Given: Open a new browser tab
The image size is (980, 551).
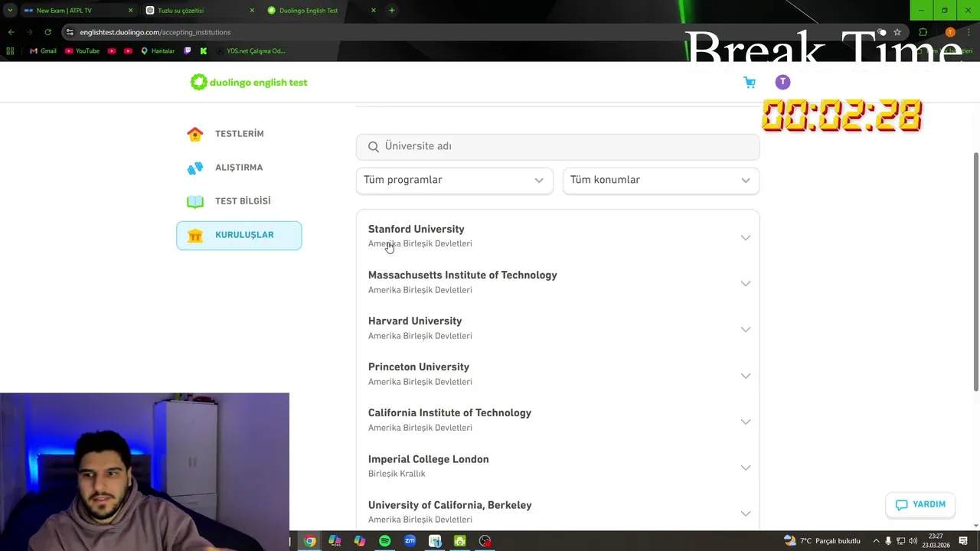Looking at the screenshot, I should tap(392, 11).
